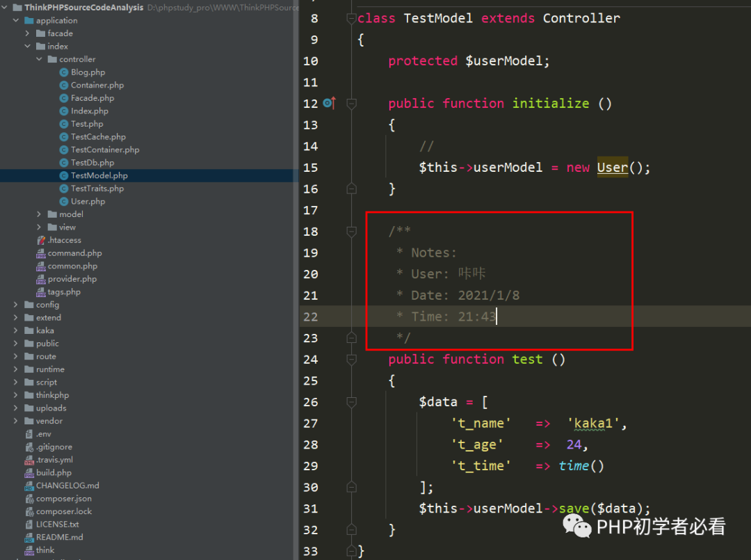Click the .env file icon

[29, 435]
